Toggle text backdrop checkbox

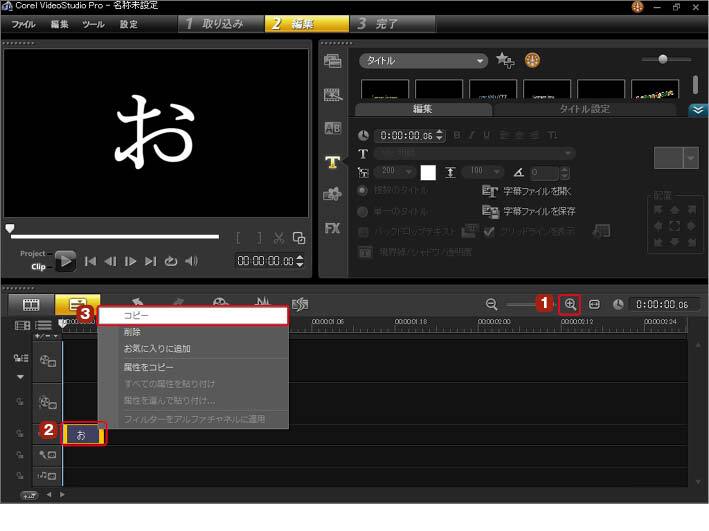click(363, 232)
